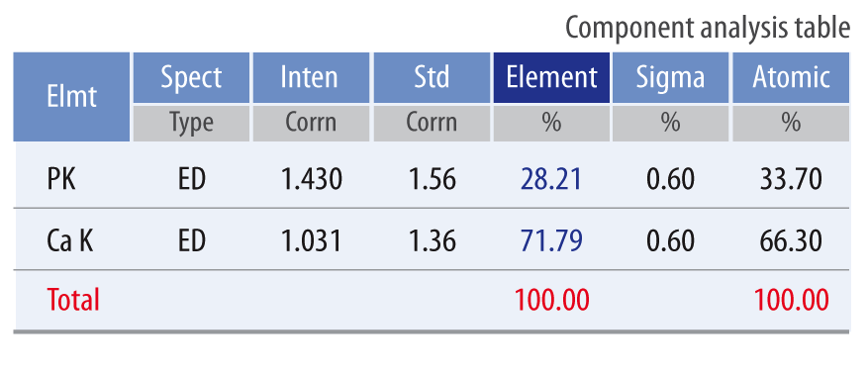Viewport: 868px width, 373px height.
Task: Select the Spect column header
Action: tap(191, 77)
